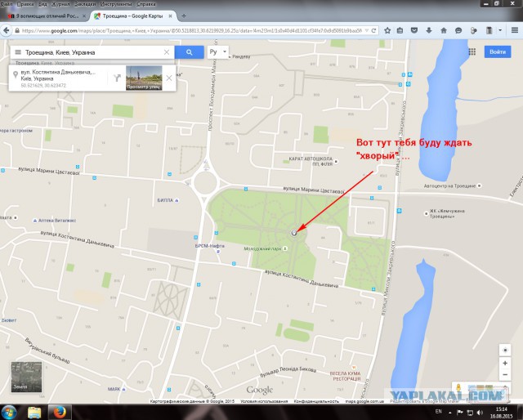Open the street view thumbnail Просмотр улиц
The width and height of the screenshot is (523, 420).
[144, 78]
